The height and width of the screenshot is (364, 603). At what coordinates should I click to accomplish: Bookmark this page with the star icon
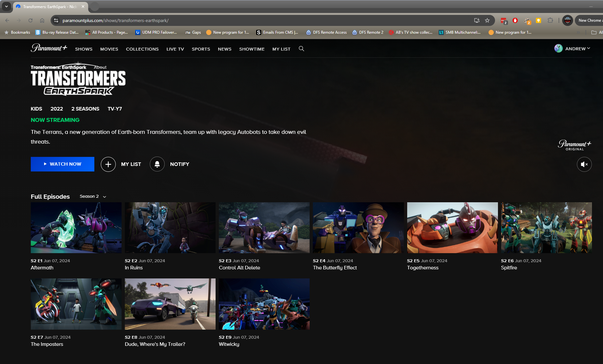(487, 20)
